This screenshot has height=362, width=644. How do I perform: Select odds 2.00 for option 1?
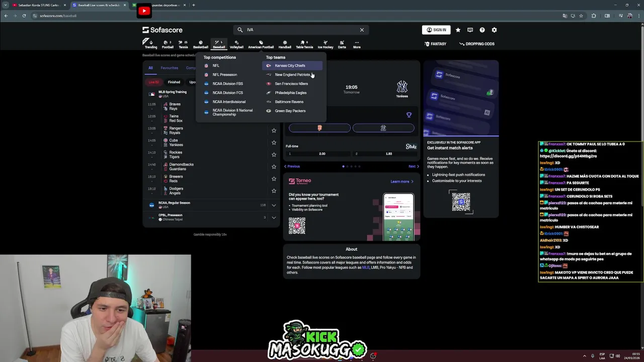tap(319, 154)
